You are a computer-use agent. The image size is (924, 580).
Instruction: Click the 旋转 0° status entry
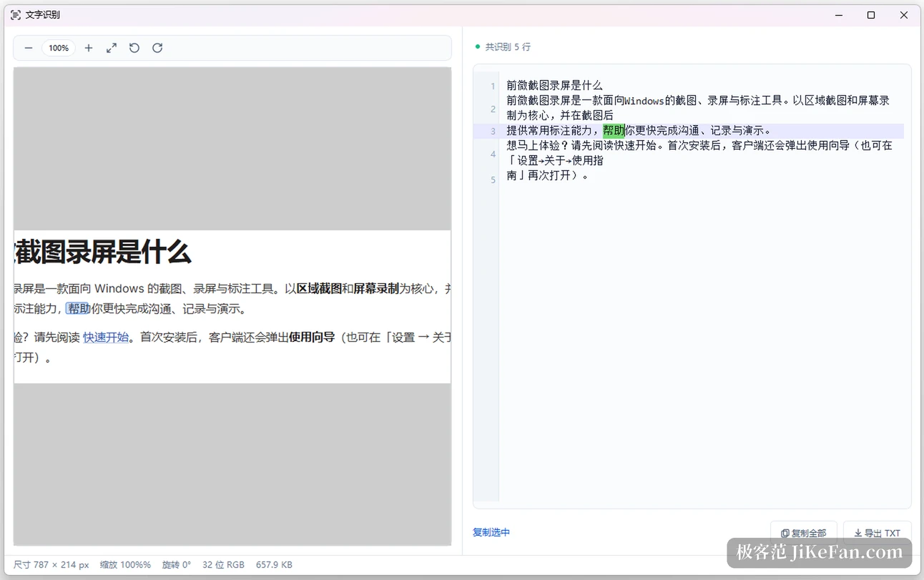[177, 565]
